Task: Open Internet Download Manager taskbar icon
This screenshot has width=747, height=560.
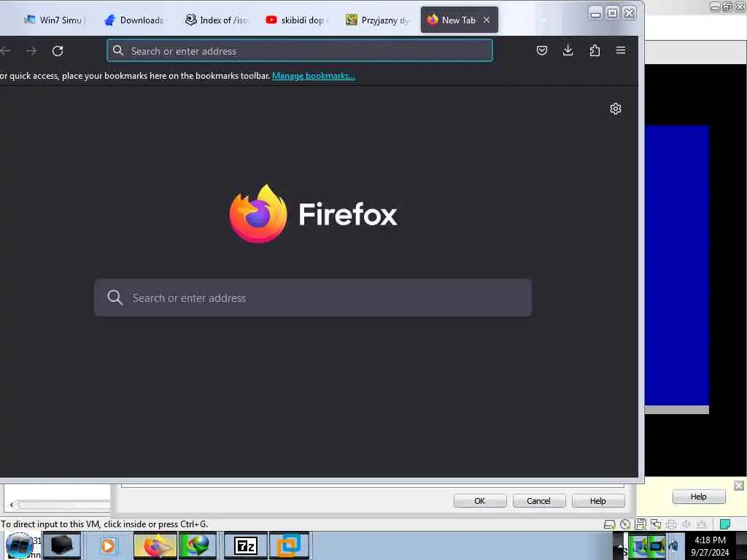Action: (x=198, y=545)
